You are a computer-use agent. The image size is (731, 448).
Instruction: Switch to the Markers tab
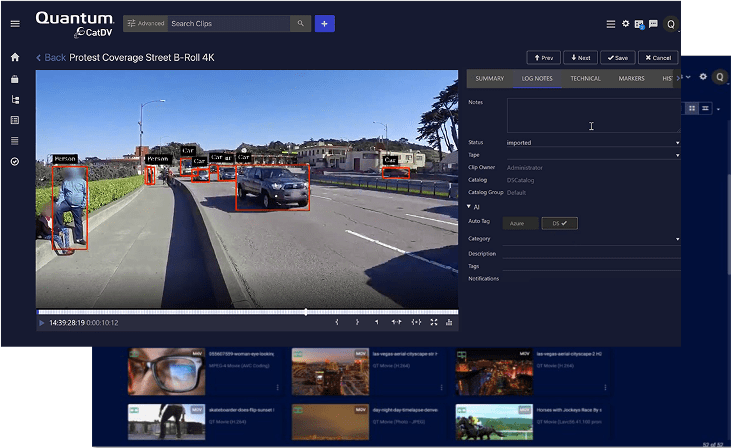click(x=631, y=78)
